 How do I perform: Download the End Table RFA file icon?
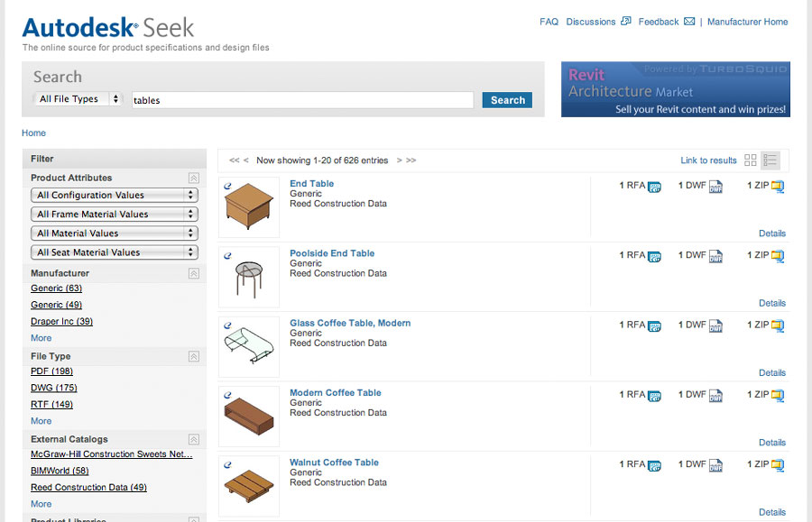point(655,187)
